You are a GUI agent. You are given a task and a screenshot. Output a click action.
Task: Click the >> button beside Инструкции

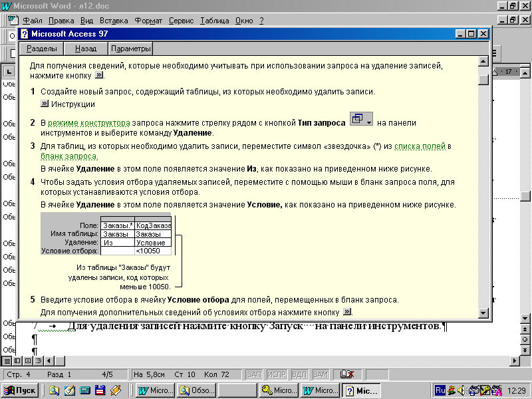(x=45, y=104)
